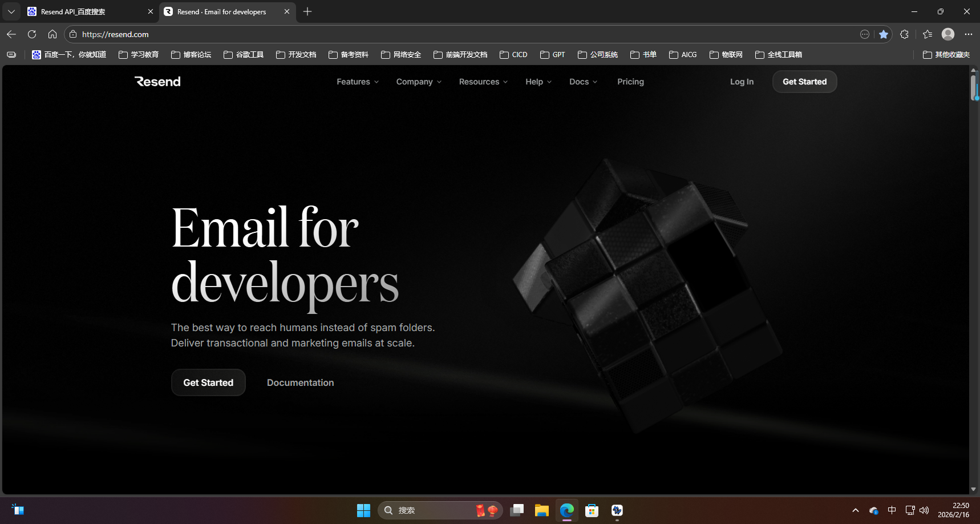
Task: Open the CICD bookmark folder
Action: coord(513,55)
